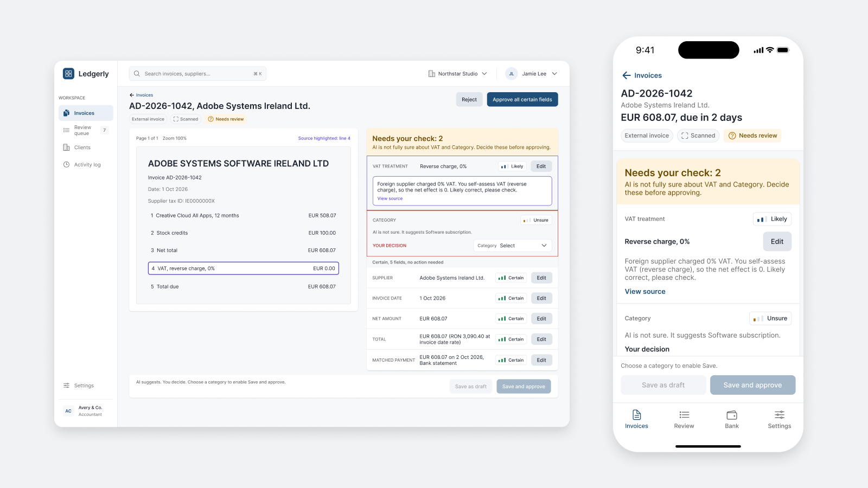Click desktop VAT treatment Likely confidence badge
This screenshot has height=488, width=868.
click(x=513, y=166)
